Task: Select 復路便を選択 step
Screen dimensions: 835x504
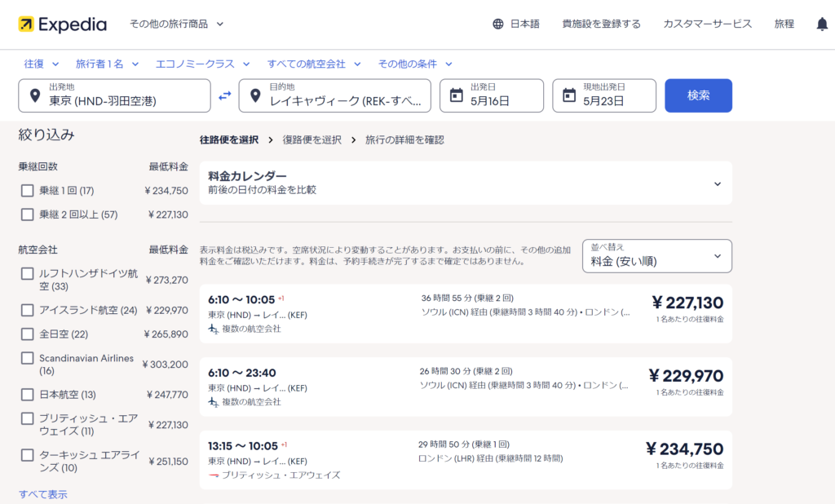Action: (x=311, y=139)
